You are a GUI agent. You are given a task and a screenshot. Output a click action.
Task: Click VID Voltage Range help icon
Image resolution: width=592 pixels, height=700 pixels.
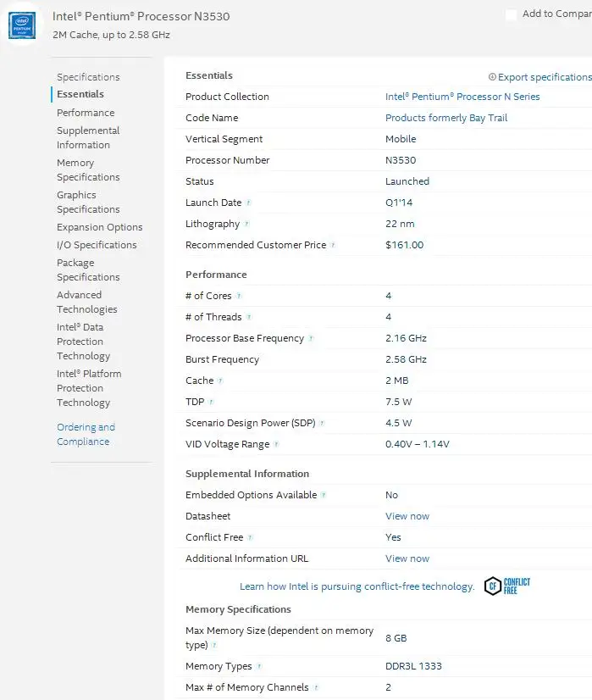click(276, 444)
